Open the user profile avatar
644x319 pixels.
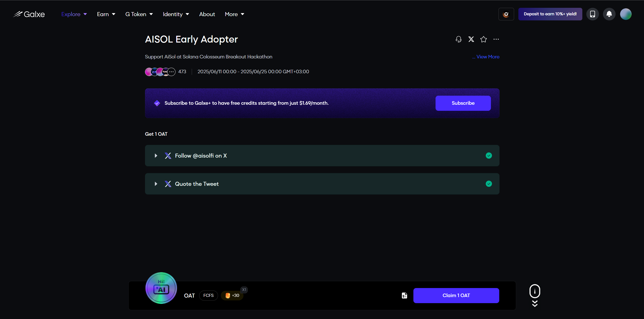pyautogui.click(x=626, y=14)
